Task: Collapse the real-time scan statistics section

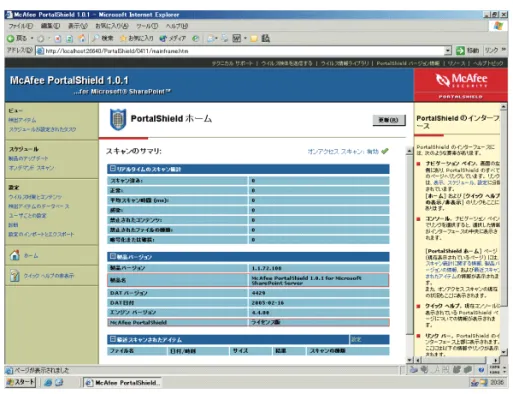Action: point(113,169)
